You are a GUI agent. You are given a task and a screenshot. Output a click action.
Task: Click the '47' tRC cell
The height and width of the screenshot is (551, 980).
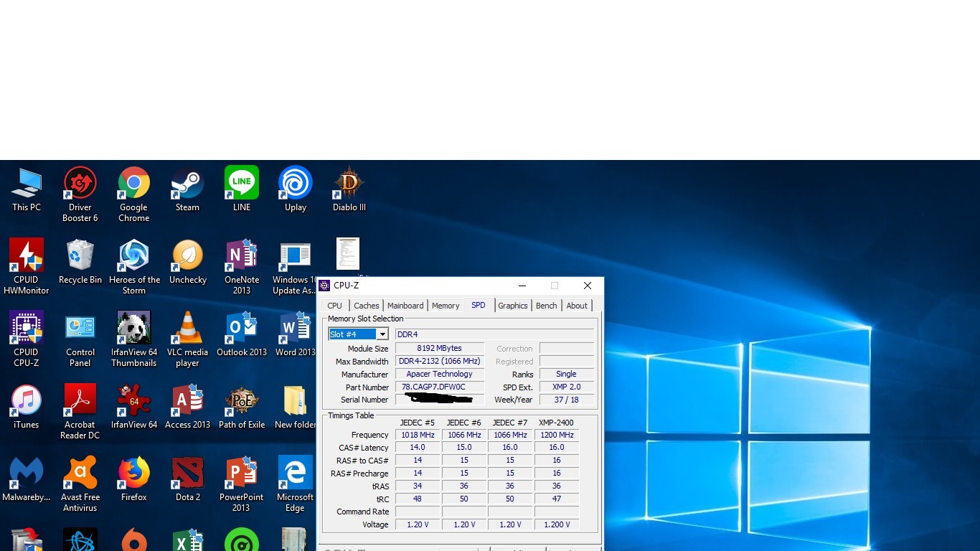(x=557, y=499)
